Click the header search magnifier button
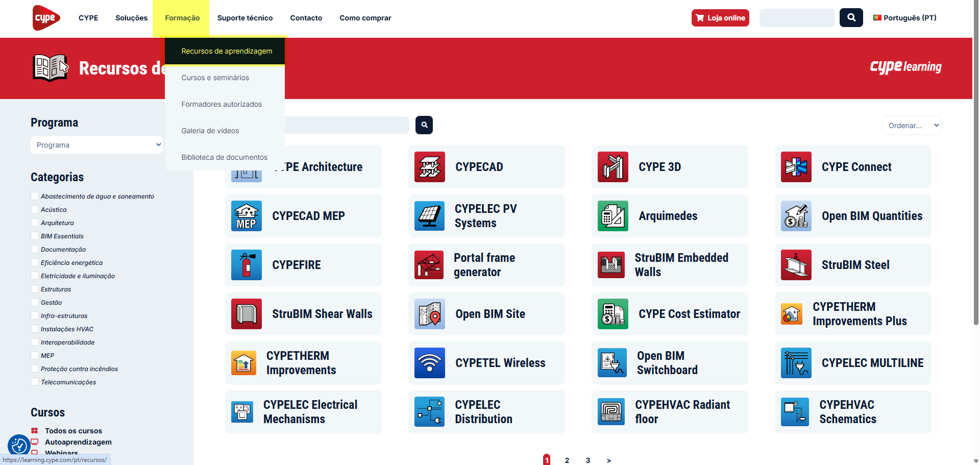Image resolution: width=980 pixels, height=465 pixels. click(x=851, y=18)
